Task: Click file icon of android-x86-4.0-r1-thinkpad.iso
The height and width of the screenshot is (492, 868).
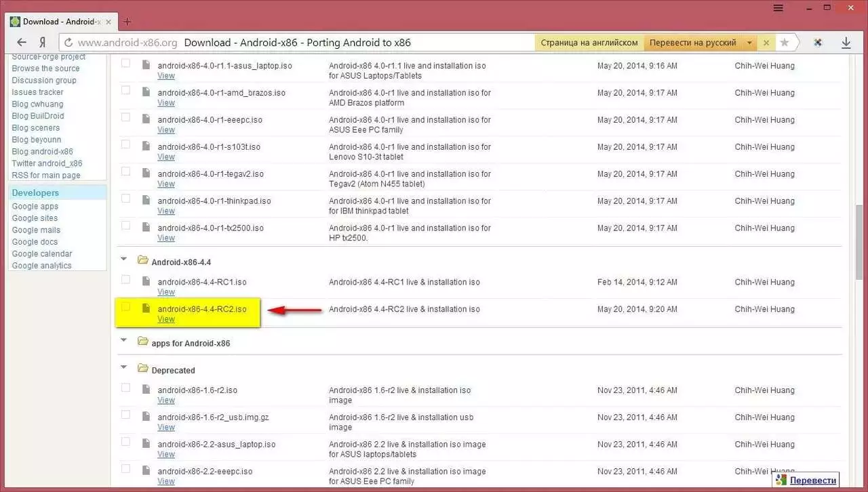Action: [146, 200]
